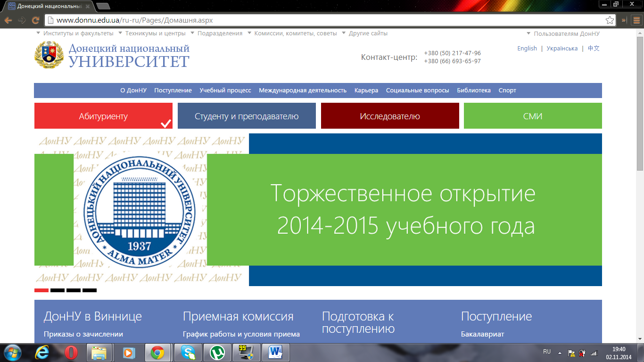Open the ДонНУ в Виннице heading
This screenshot has height=362, width=644.
pyautogui.click(x=92, y=316)
